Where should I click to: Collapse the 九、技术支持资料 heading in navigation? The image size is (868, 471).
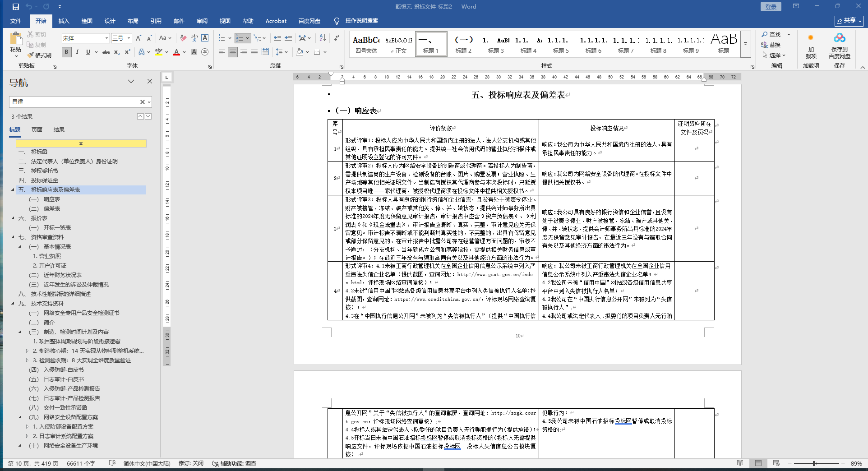pyautogui.click(x=13, y=304)
